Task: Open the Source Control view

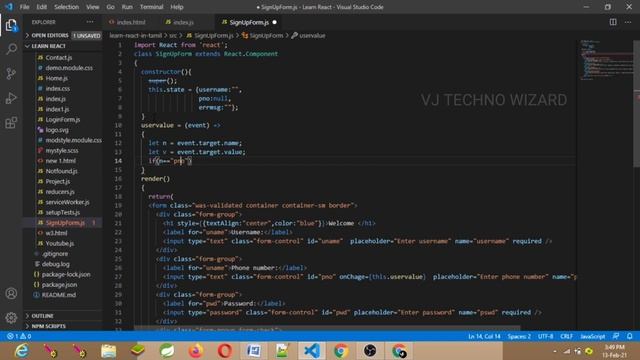Action: (x=11, y=73)
